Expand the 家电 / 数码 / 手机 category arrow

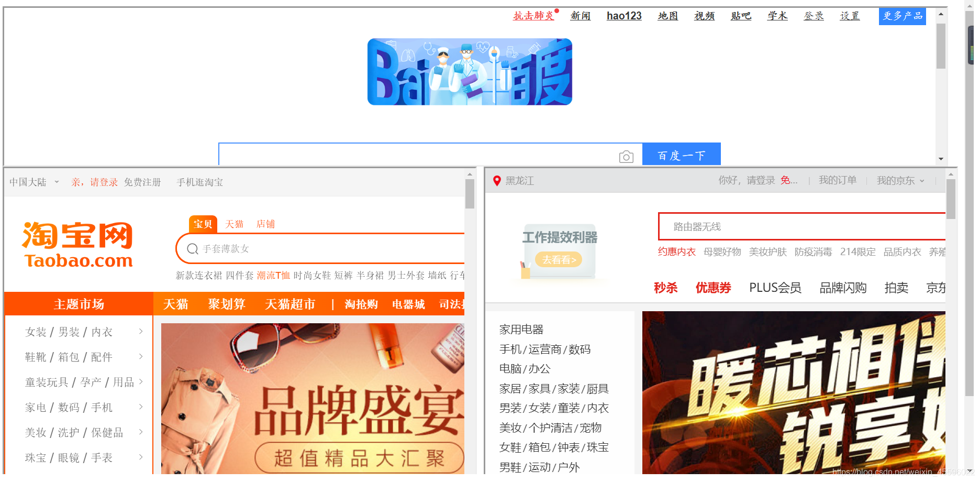141,407
